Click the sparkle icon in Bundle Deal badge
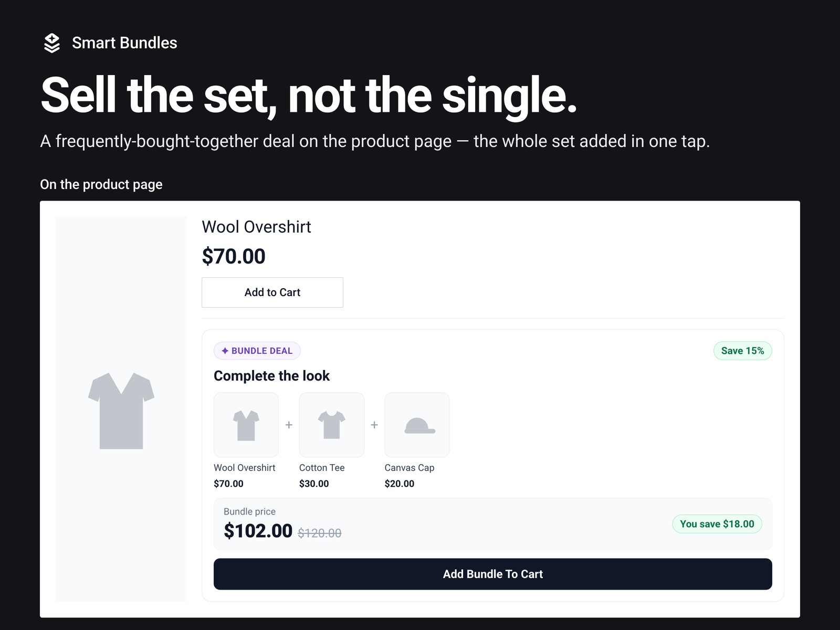840x630 pixels. 225,351
